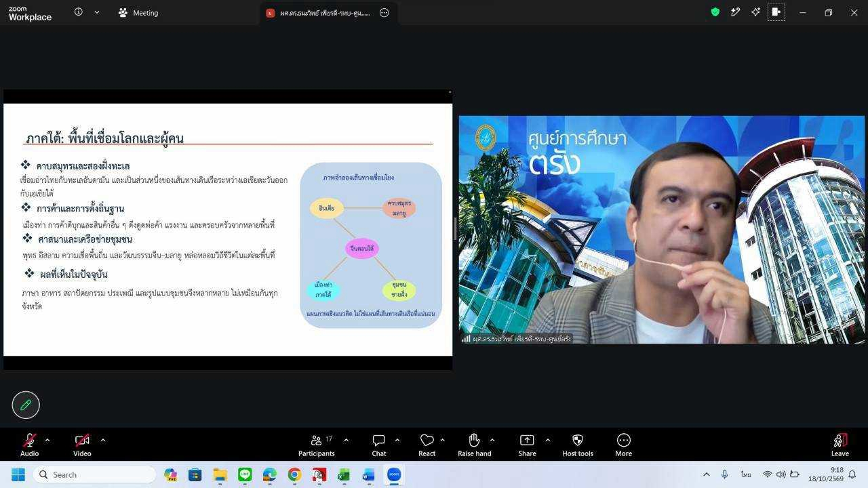Open the ellipsis menu on the presentation tab
The image size is (868, 488).
click(x=384, y=13)
